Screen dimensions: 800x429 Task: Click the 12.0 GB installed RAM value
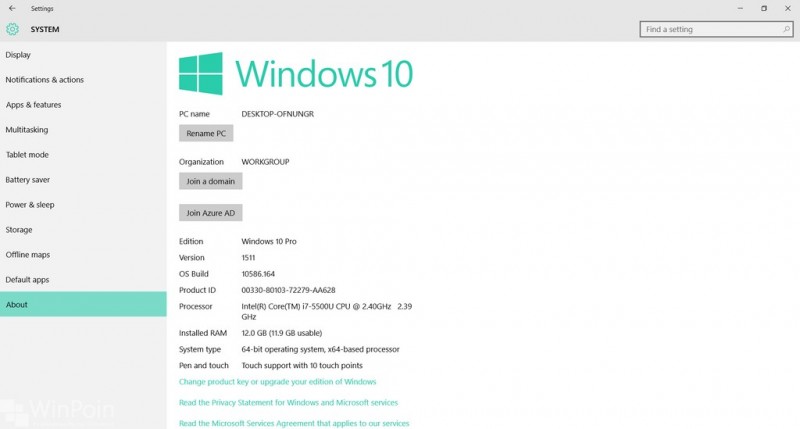point(282,333)
